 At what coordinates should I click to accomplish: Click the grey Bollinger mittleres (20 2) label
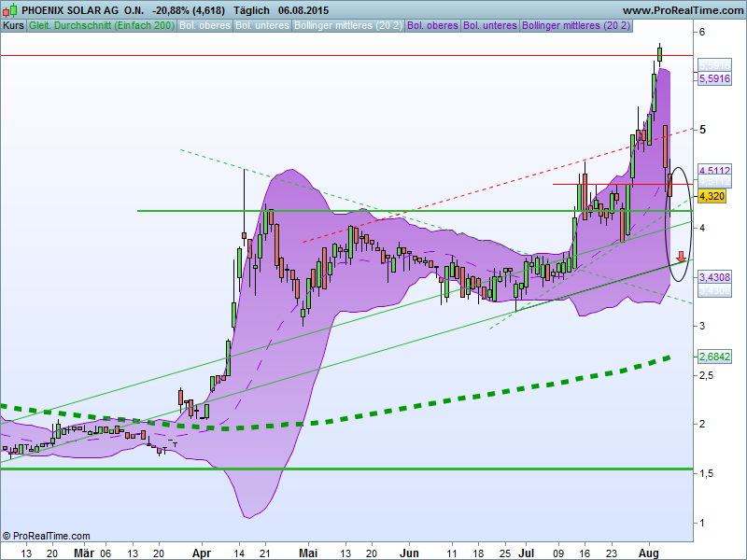[348, 25]
